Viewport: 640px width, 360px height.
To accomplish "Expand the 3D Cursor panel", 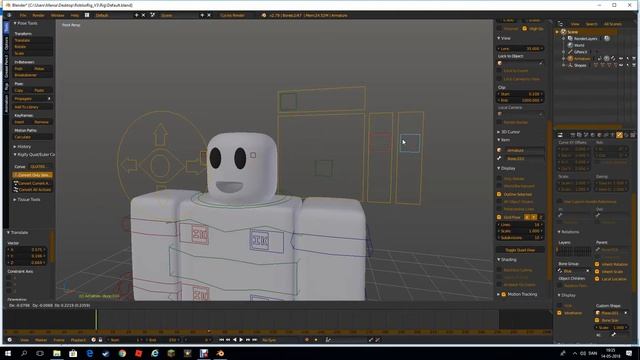I will click(x=499, y=132).
